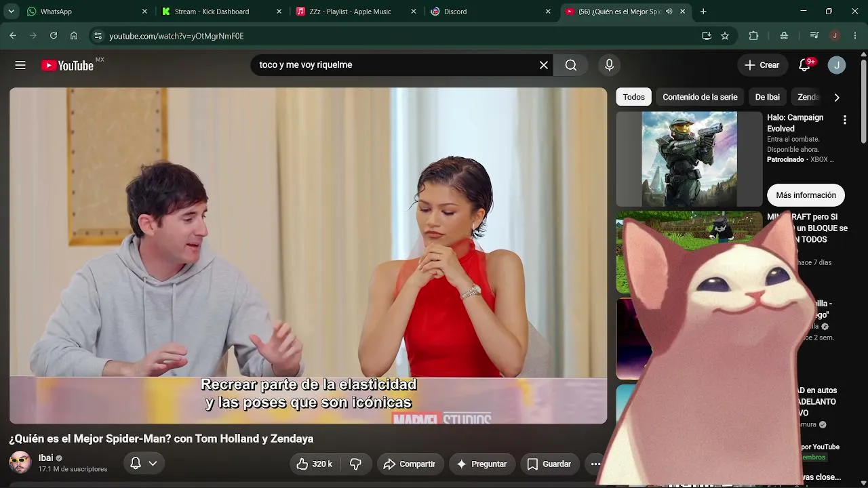868x488 pixels.
Task: Click the video player to pause
Action: 308,256
